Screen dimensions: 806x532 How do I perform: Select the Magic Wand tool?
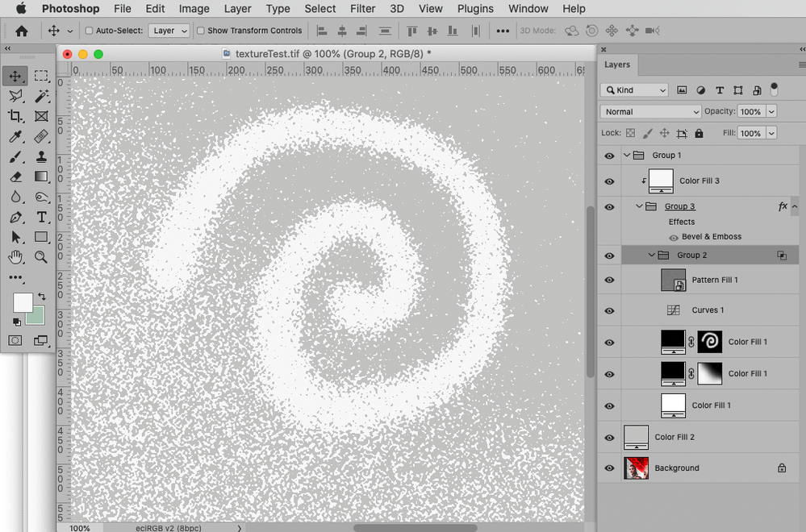[x=41, y=96]
